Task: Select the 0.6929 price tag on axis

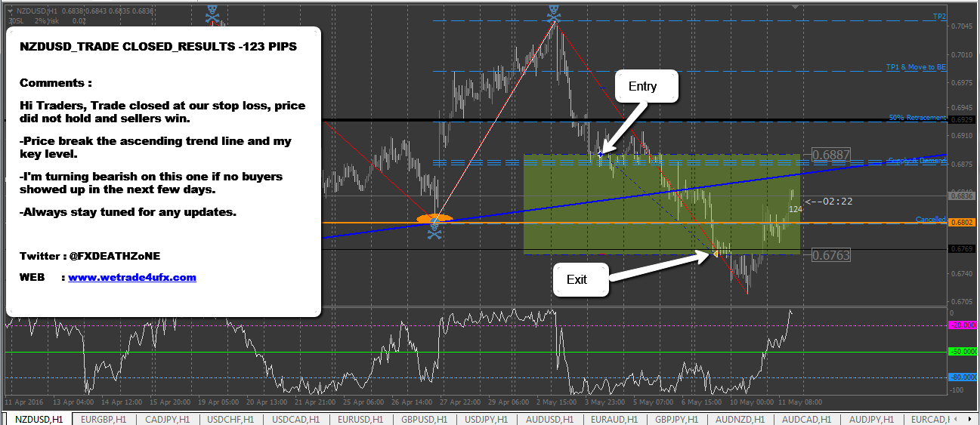Action: [962, 120]
